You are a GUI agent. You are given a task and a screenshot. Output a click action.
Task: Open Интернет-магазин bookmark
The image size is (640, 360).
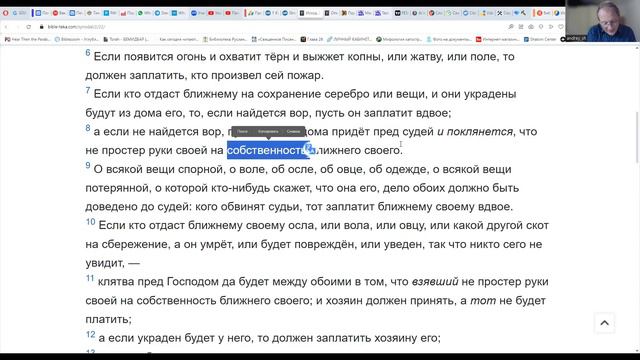click(498, 39)
